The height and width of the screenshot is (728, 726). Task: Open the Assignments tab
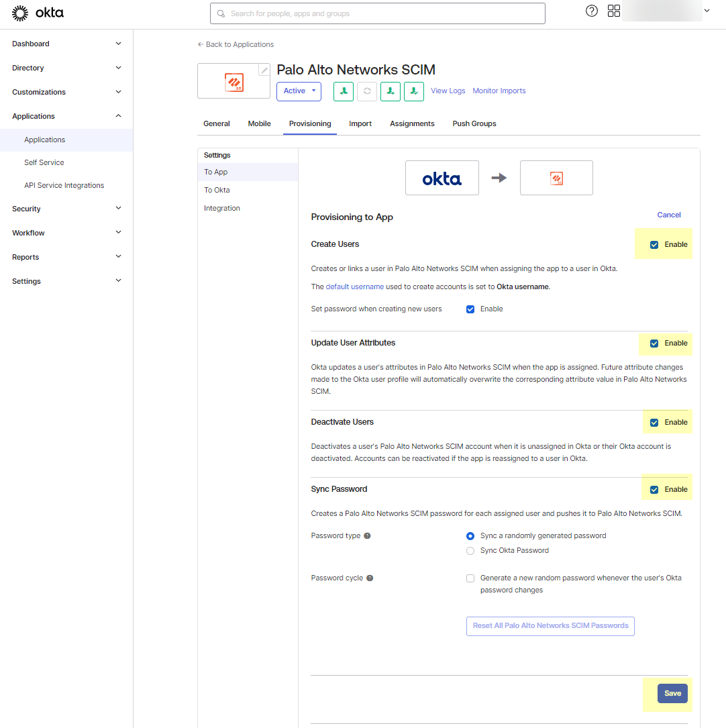[x=412, y=123]
